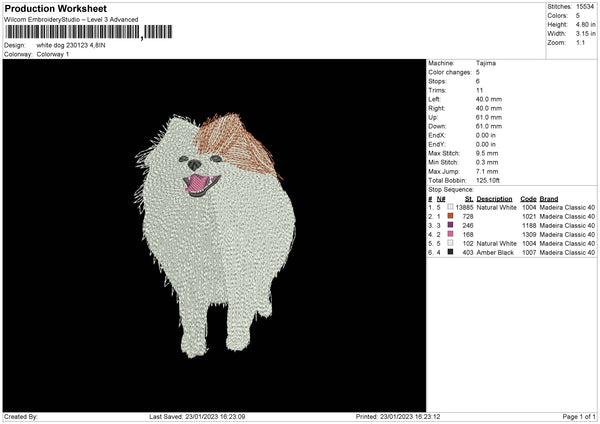Click the white swatch in stop row 1
This screenshot has width=600, height=424.
(450, 207)
